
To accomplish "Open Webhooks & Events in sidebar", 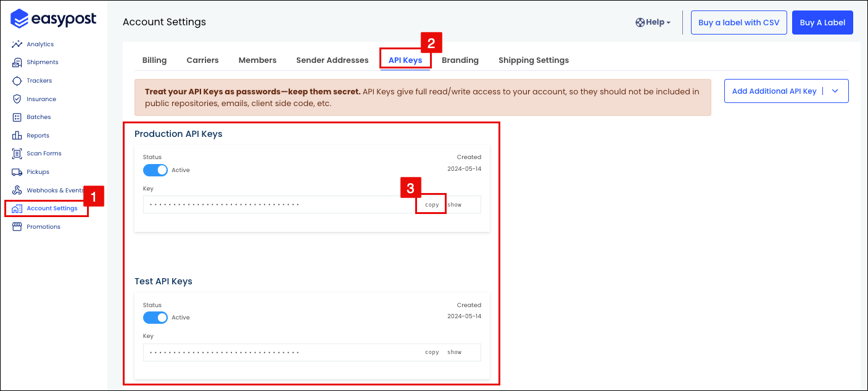I will tap(56, 190).
